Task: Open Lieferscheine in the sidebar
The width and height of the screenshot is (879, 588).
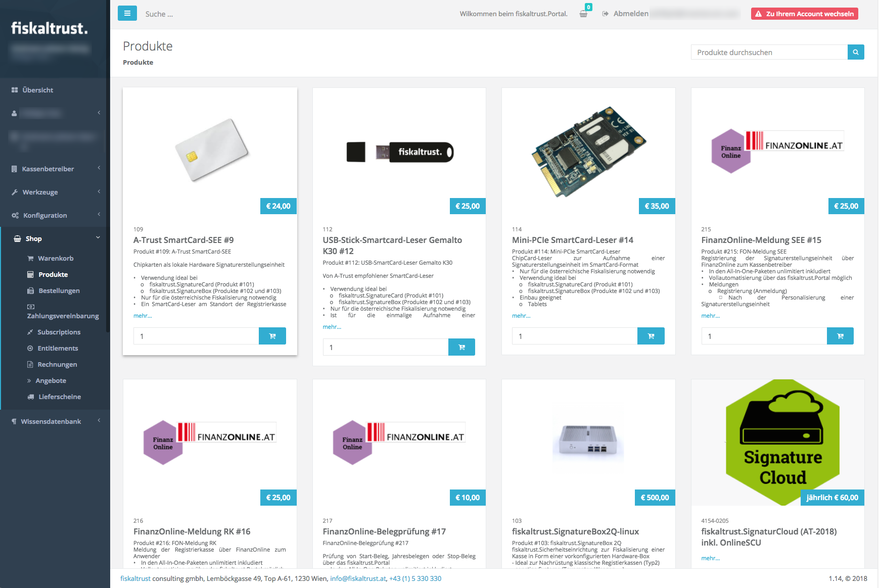Action: point(60,397)
